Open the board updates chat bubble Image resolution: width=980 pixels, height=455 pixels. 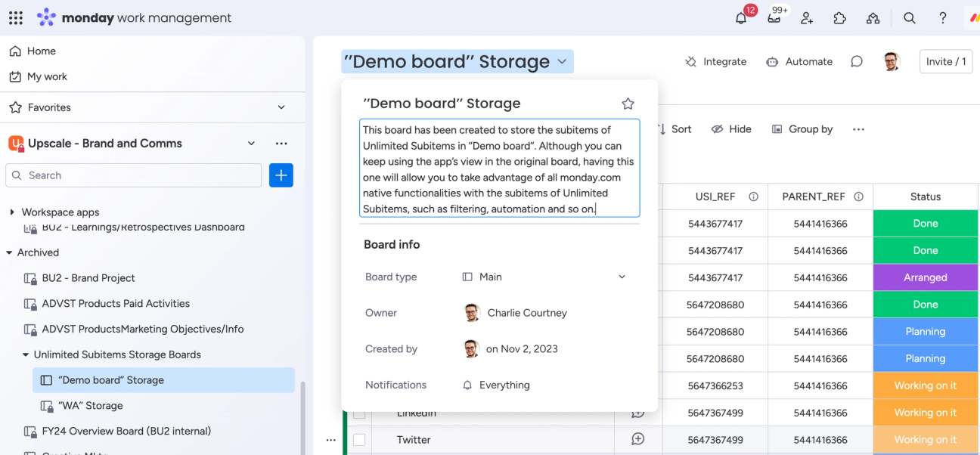(x=857, y=61)
